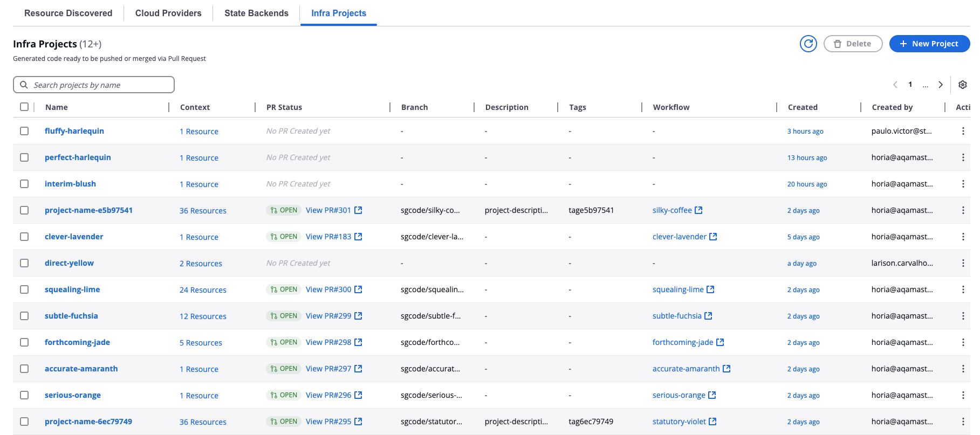Image resolution: width=980 pixels, height=435 pixels.
Task: Check the fluffy-harlequin row checkbox
Action: [x=24, y=131]
